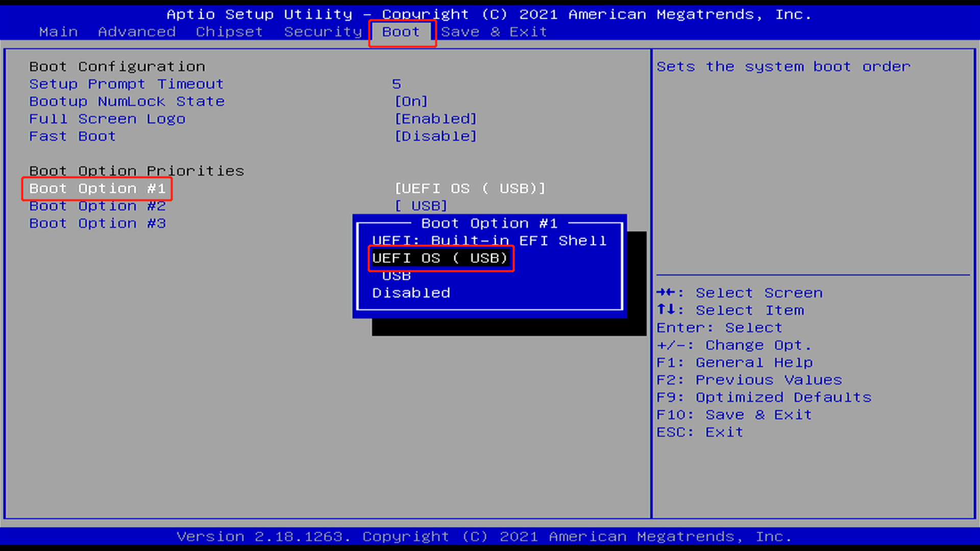Image resolution: width=980 pixels, height=551 pixels.
Task: Open Boot Option #2 [ USB] value
Action: (421, 206)
